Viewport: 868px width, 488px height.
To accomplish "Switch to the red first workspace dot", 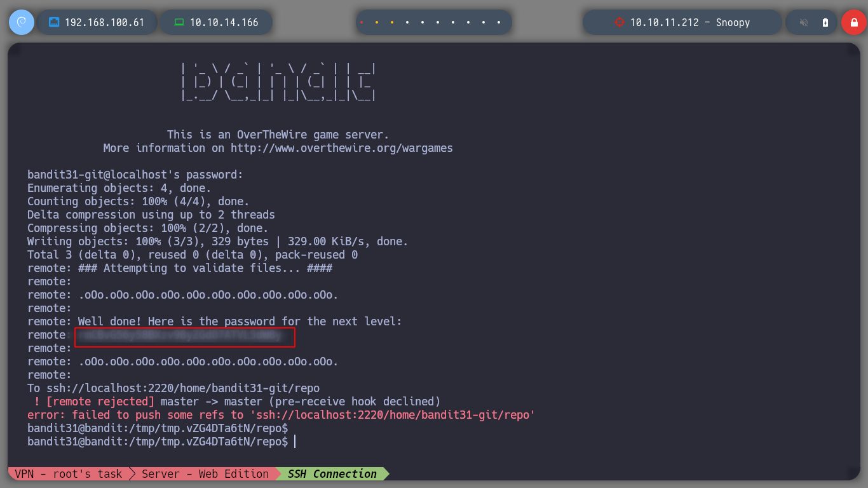I will pyautogui.click(x=362, y=22).
